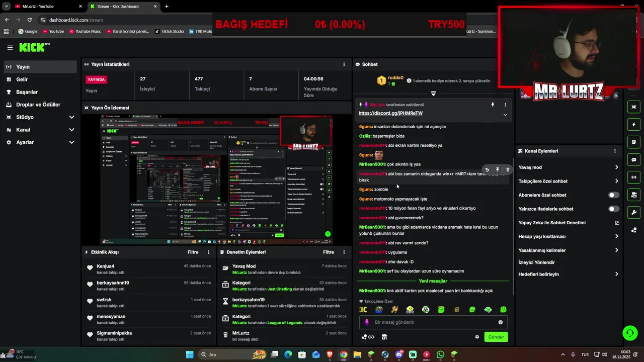Viewport: 644px width, 362px height.
Task: Click the wrench sidebar icon
Action: [633, 212]
